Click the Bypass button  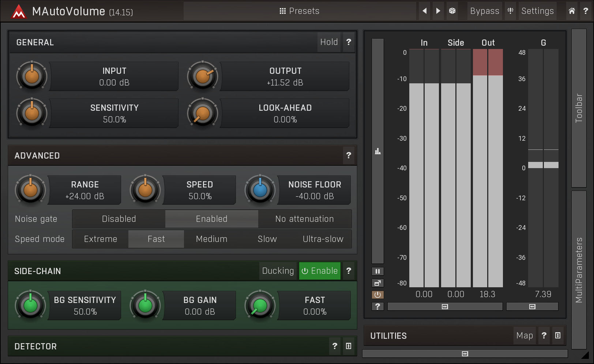tap(484, 11)
